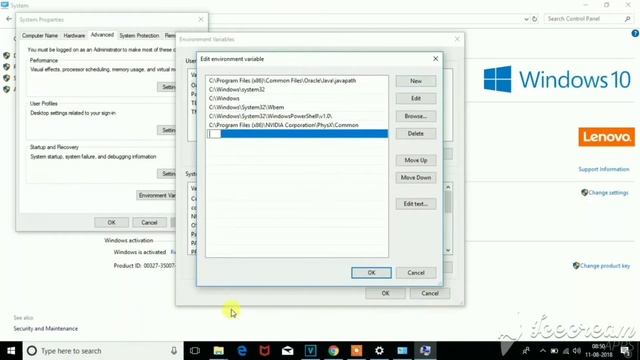The width and height of the screenshot is (640, 360).
Task: Launch Microsoft Edge from taskbar
Action: [x=242, y=351]
